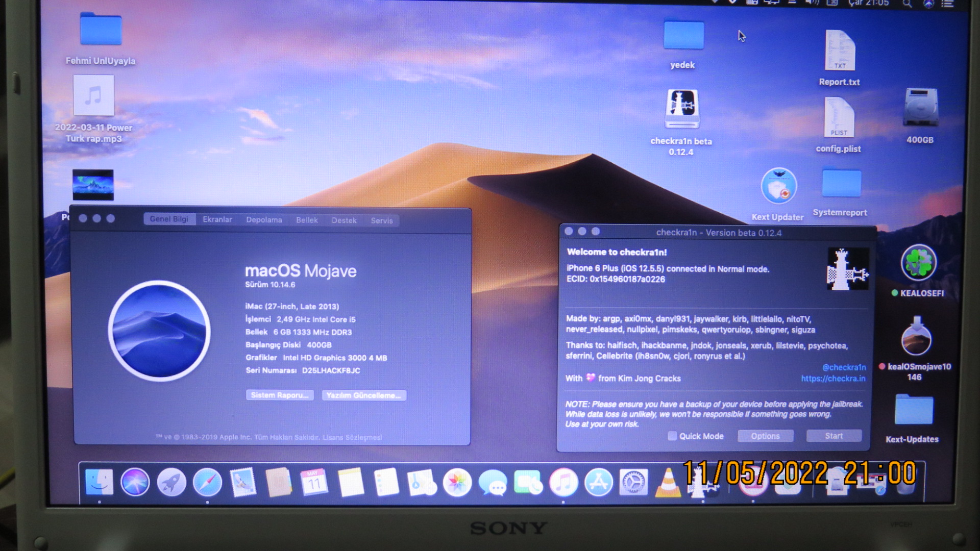Click the Yazılım Güncelleme button
This screenshot has width=980, height=551.
coord(364,395)
